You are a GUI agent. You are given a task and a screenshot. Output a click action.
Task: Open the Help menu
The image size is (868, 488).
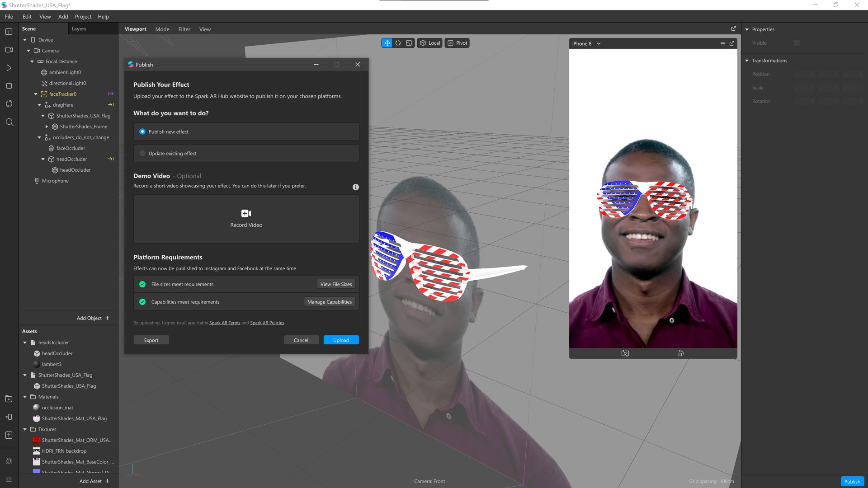(x=103, y=17)
